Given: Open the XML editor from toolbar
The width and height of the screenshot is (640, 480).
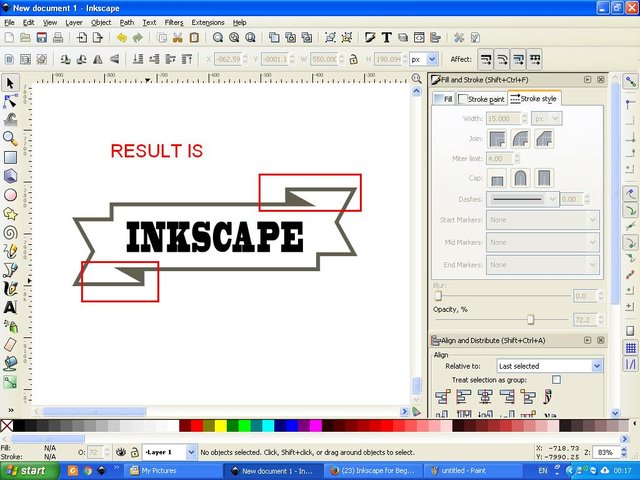Looking at the screenshot, I should 419,38.
